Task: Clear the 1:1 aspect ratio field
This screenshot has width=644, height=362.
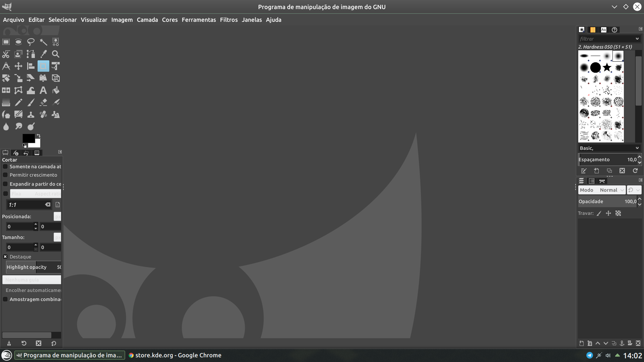Action: pyautogui.click(x=48, y=205)
